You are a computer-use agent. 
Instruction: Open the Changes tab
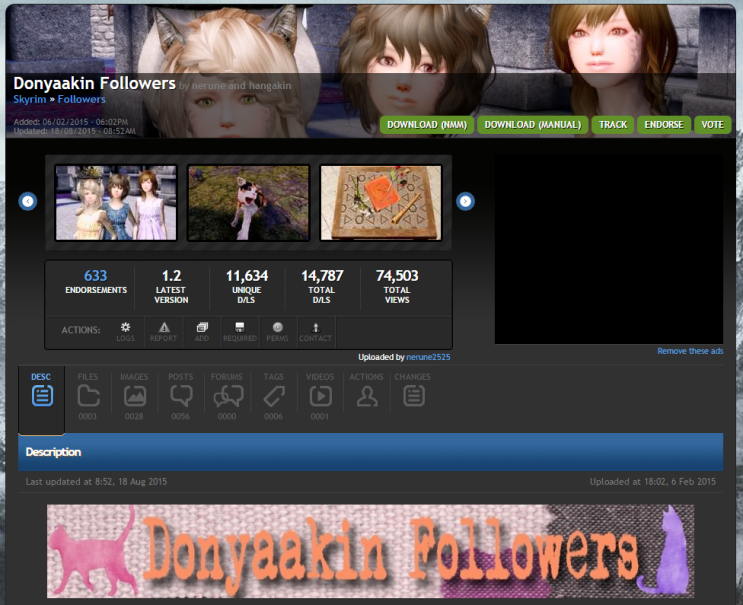[x=413, y=391]
